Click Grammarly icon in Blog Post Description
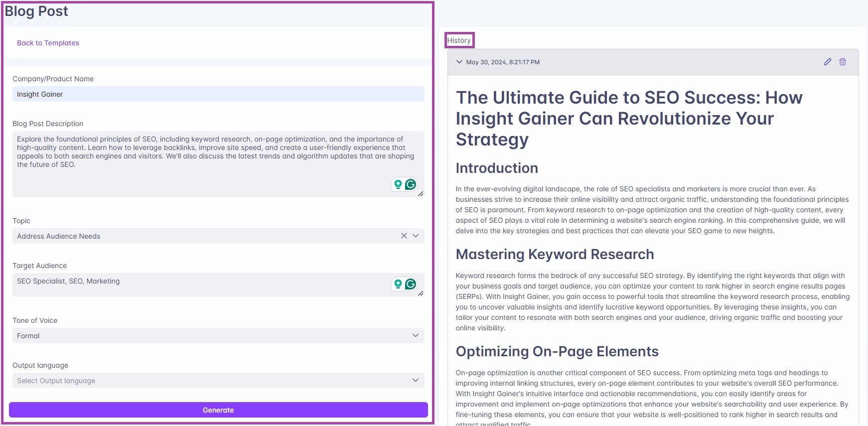 [411, 184]
